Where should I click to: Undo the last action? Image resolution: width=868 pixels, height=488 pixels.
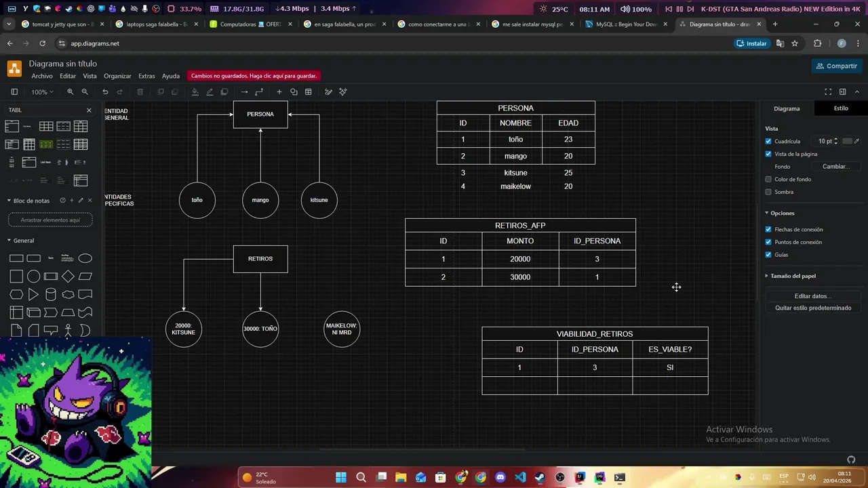(x=105, y=91)
